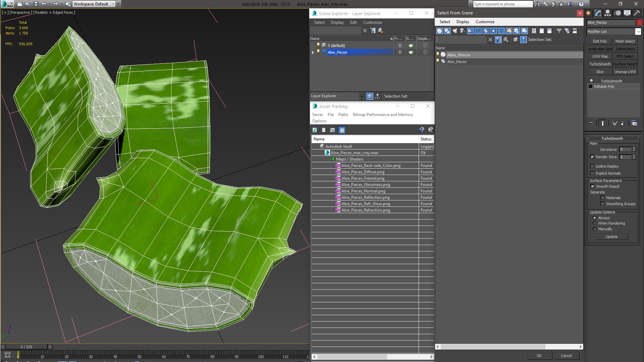Image resolution: width=644 pixels, height=362 pixels.
Task: Open the Modifier List dropdown
Action: tap(638, 32)
